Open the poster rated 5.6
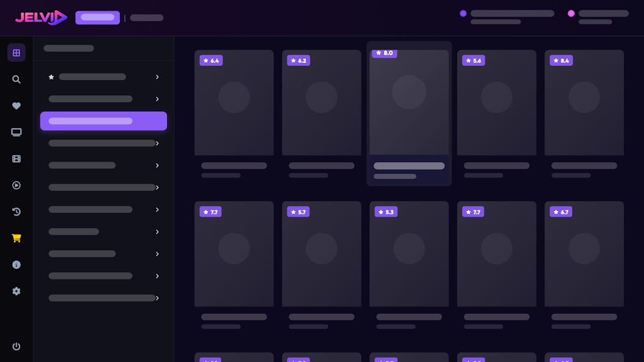Screen dimensions: 644x362 coord(496,103)
